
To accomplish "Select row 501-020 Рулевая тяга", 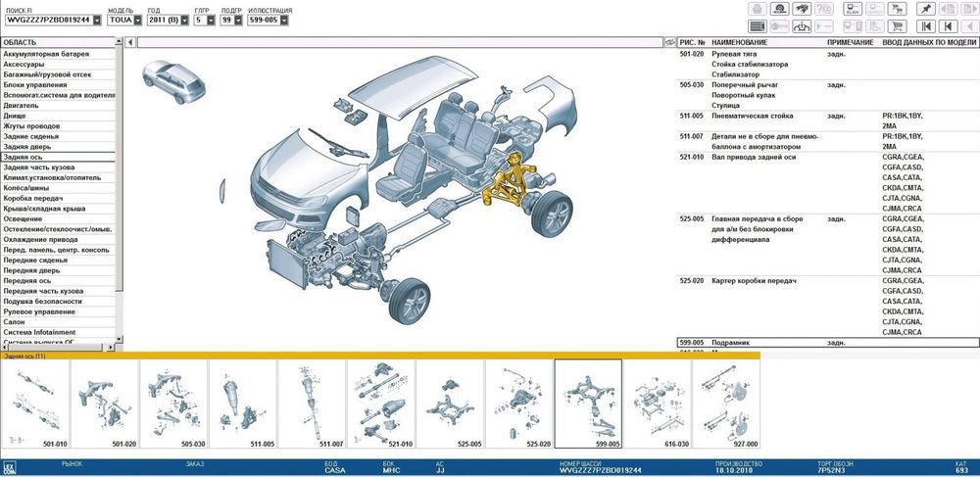I will coord(828,65).
